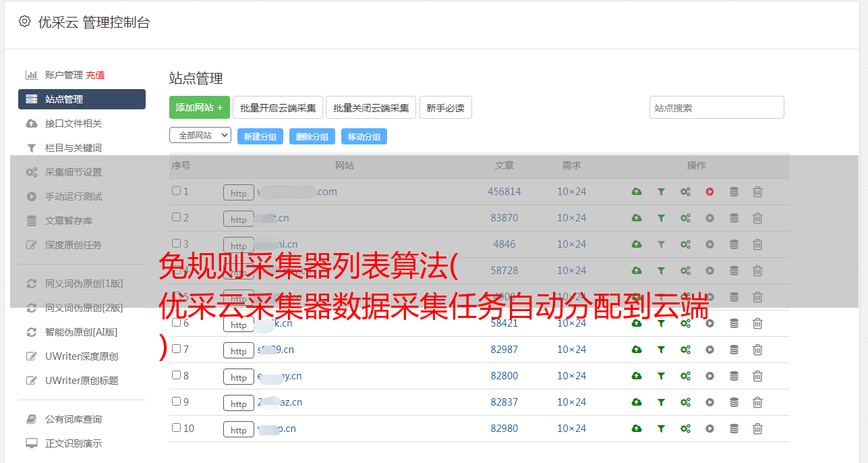This screenshot has height=463, width=868.
Task: Click filter icon in row 10
Action: 661,429
